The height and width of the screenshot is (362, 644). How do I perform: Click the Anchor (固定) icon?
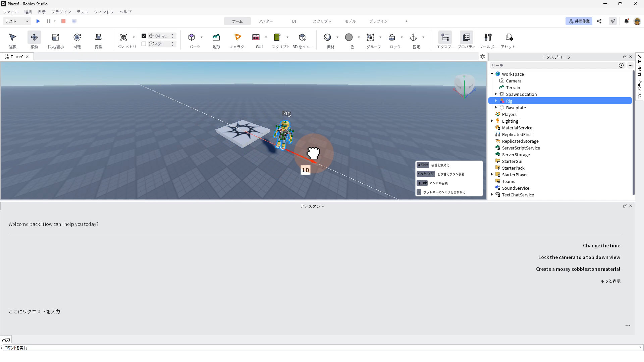(x=413, y=37)
